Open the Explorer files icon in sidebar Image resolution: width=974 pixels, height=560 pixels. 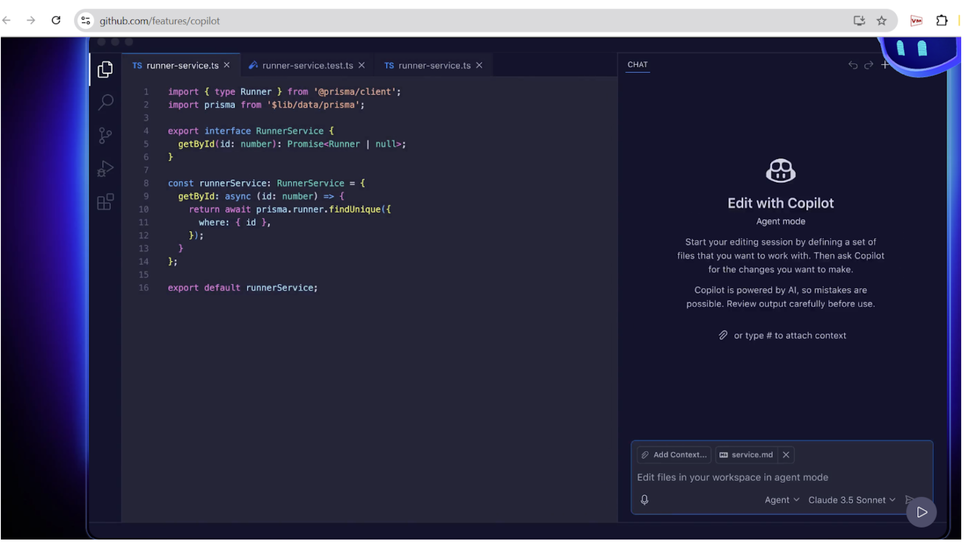pos(105,69)
